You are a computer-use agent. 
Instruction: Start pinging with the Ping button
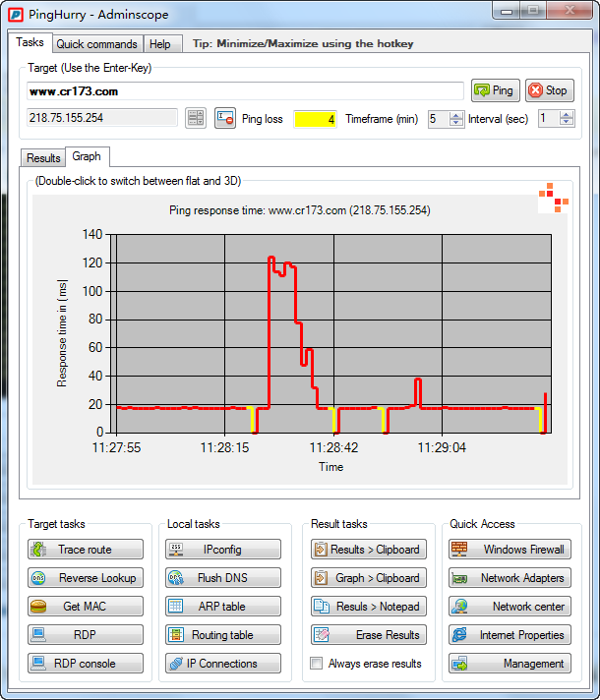[496, 90]
